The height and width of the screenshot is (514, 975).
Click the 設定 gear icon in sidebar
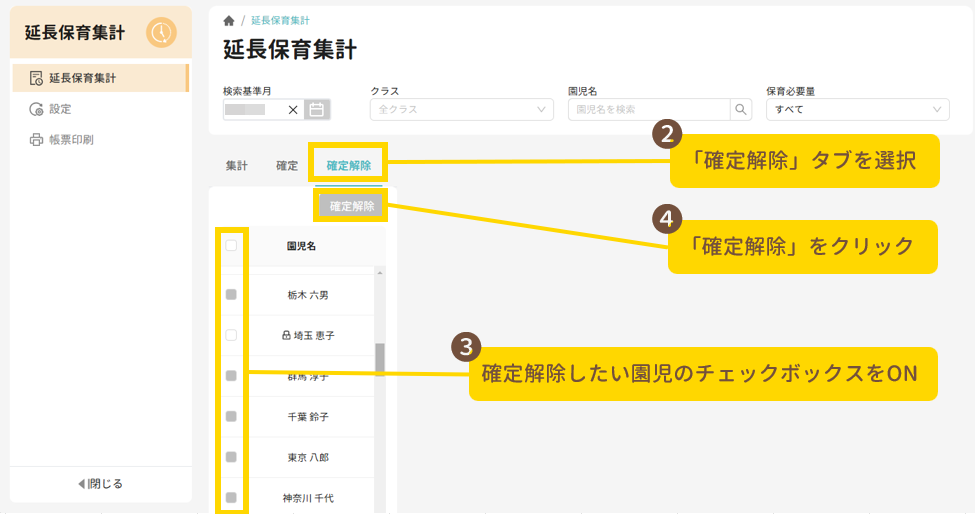pyautogui.click(x=36, y=109)
